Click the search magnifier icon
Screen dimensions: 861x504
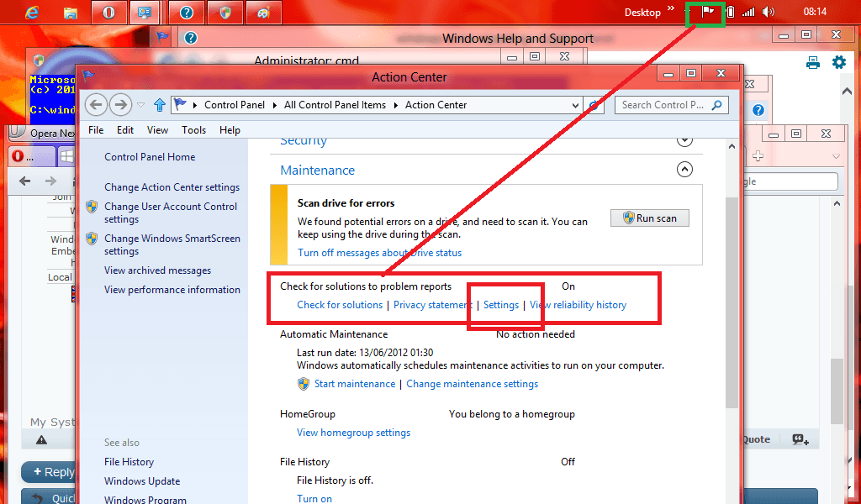click(716, 105)
